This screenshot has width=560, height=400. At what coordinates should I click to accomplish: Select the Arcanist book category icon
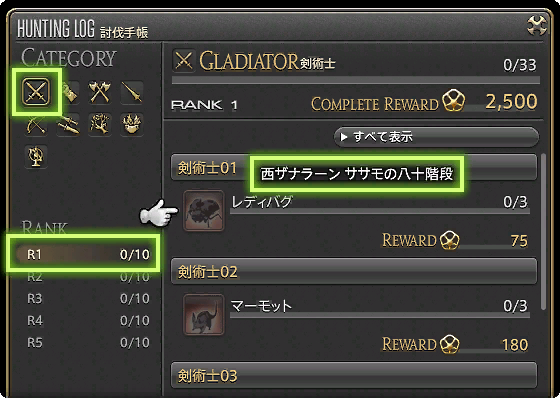point(36,156)
